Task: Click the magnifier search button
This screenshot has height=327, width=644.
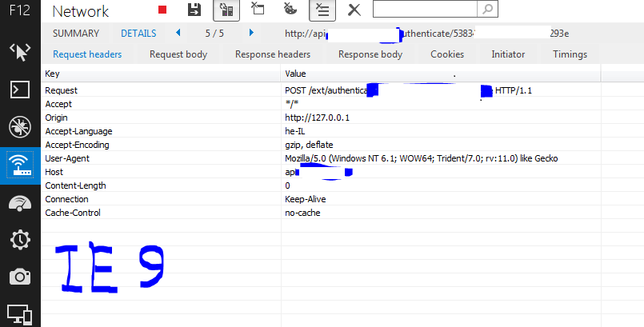Action: coord(487,9)
